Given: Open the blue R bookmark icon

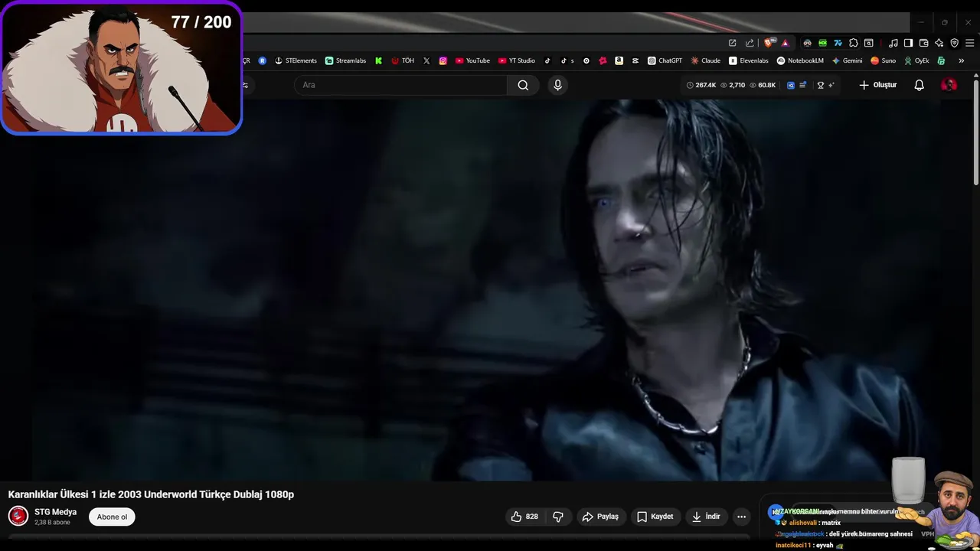Looking at the screenshot, I should tap(262, 60).
